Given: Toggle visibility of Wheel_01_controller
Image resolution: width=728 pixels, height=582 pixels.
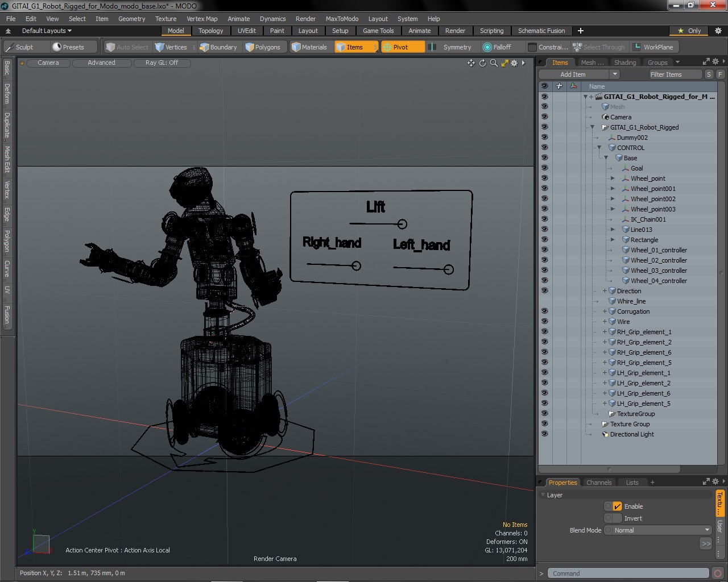Looking at the screenshot, I should tap(544, 250).
